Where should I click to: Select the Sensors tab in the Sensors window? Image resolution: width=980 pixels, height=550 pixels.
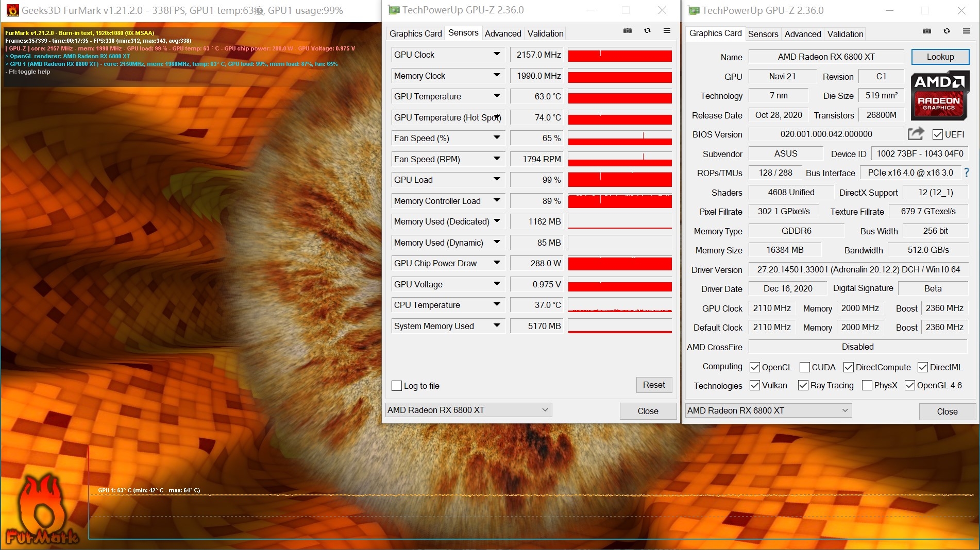(463, 32)
